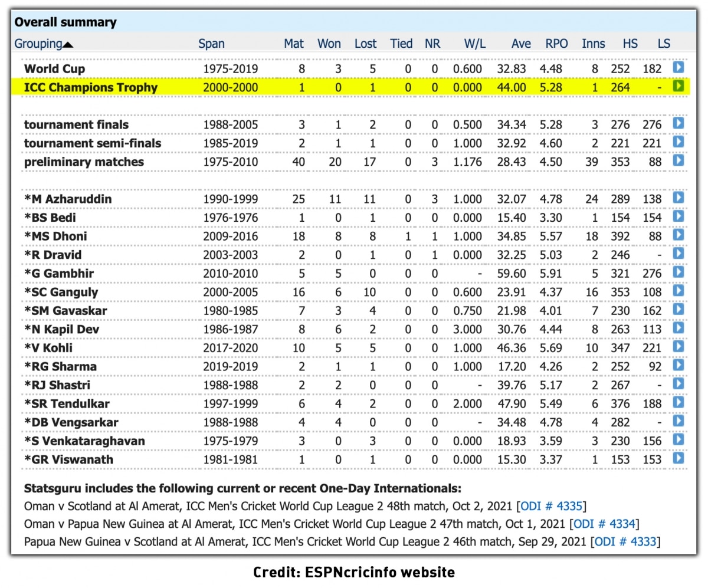708x588 pixels.
Task: Sort by the Ave column header
Action: (x=521, y=44)
